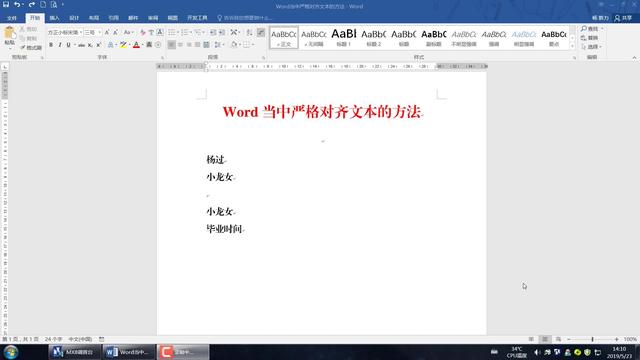The height and width of the screenshot is (360, 640).
Task: Align paragraph text to the right
Action: pos(189,45)
